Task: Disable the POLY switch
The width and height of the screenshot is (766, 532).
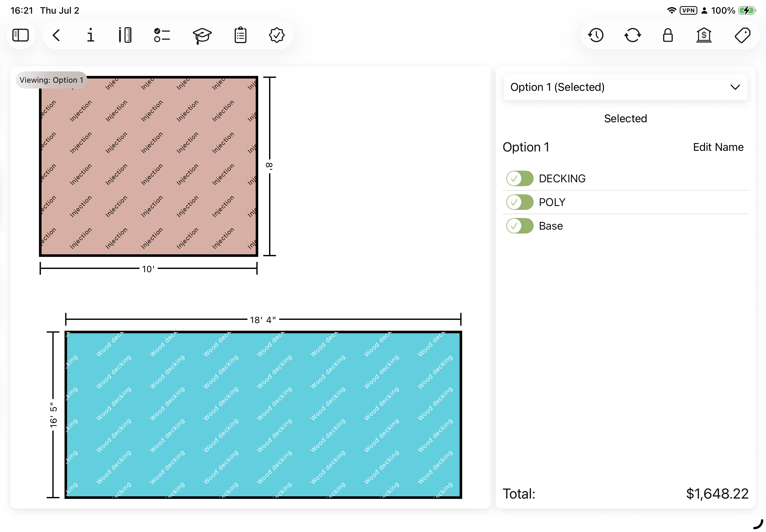Action: click(520, 202)
